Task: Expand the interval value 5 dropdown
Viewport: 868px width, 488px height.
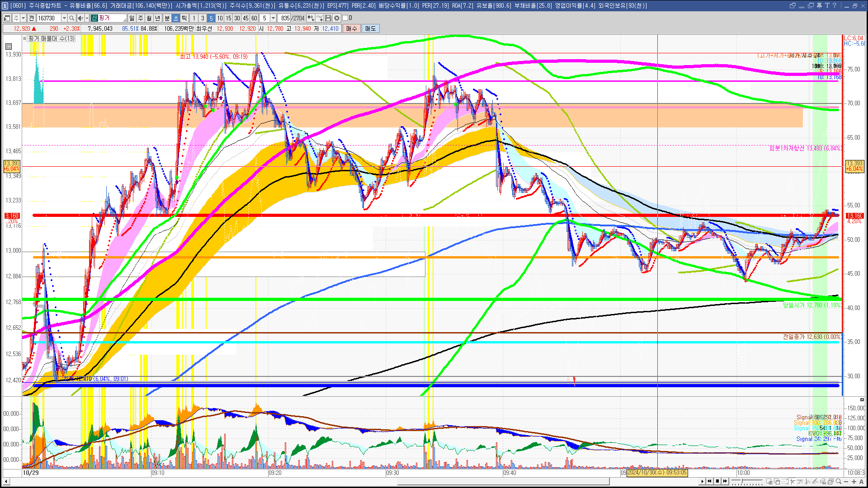Action: click(x=273, y=18)
